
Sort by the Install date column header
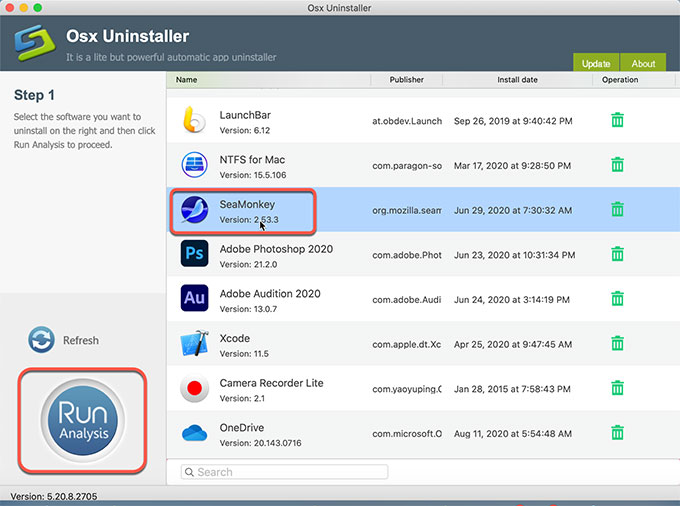pos(517,80)
